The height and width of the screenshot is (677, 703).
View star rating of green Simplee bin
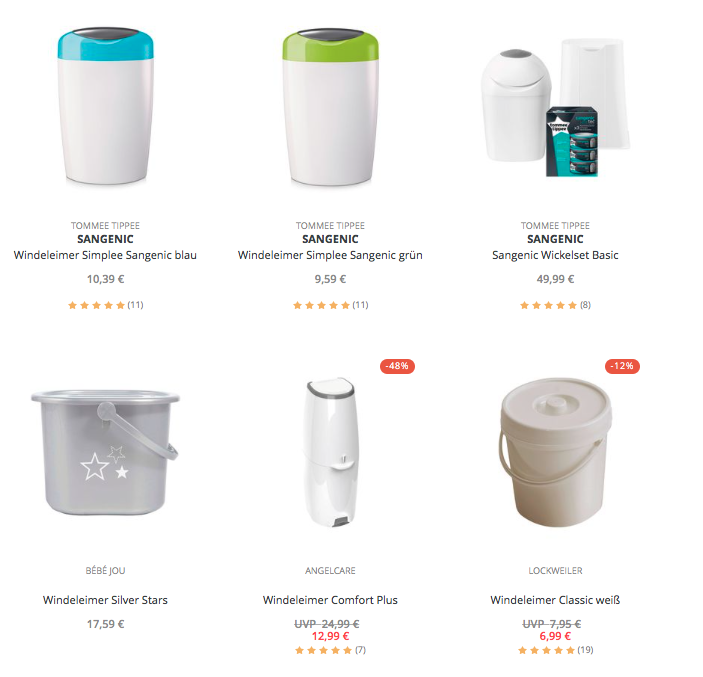pyautogui.click(x=330, y=305)
